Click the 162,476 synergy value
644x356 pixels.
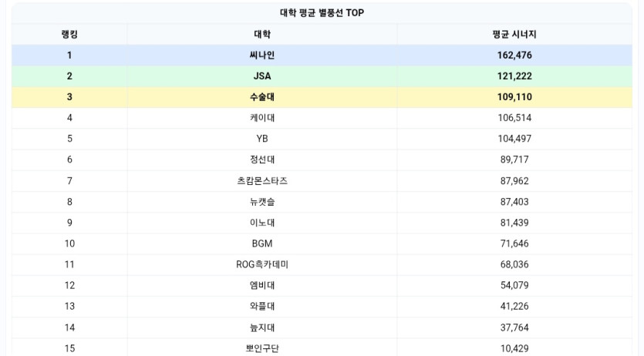pyautogui.click(x=514, y=55)
